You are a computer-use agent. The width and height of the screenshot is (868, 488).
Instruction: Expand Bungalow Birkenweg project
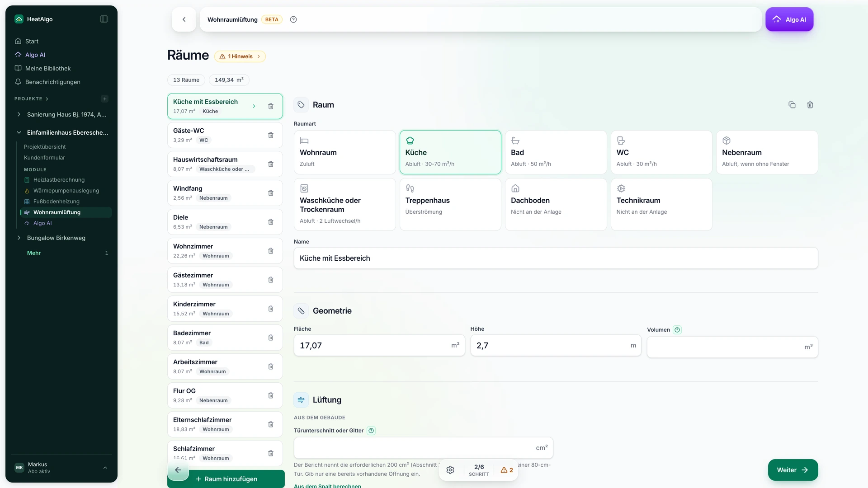pyautogui.click(x=19, y=238)
